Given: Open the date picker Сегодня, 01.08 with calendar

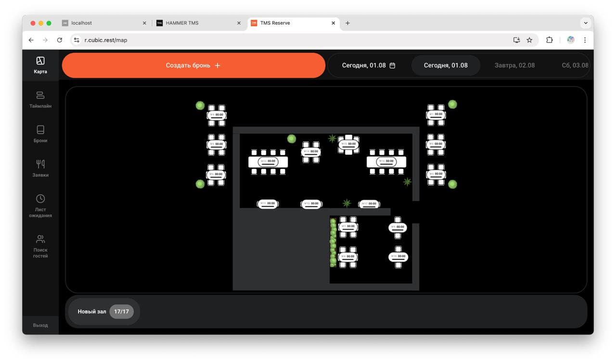Looking at the screenshot, I should [x=368, y=65].
